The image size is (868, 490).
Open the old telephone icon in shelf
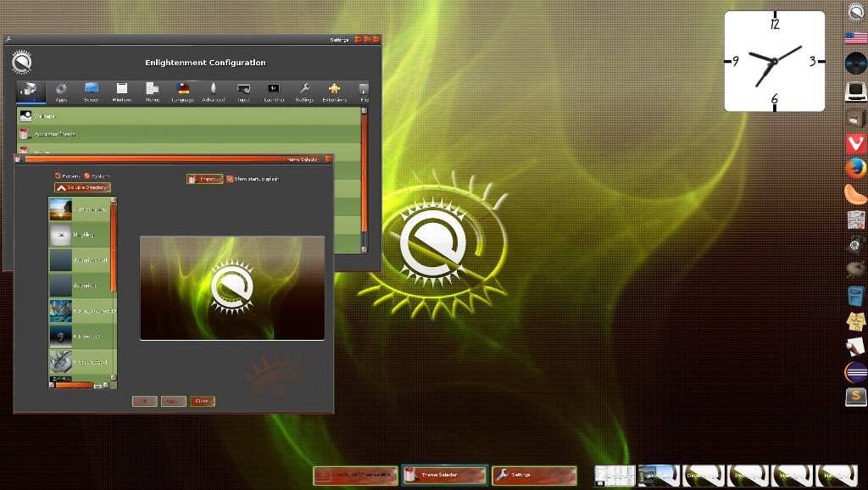856,245
